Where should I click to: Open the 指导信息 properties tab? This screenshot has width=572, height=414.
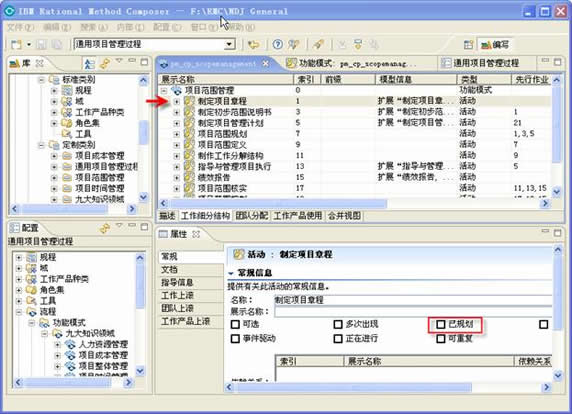coord(191,282)
